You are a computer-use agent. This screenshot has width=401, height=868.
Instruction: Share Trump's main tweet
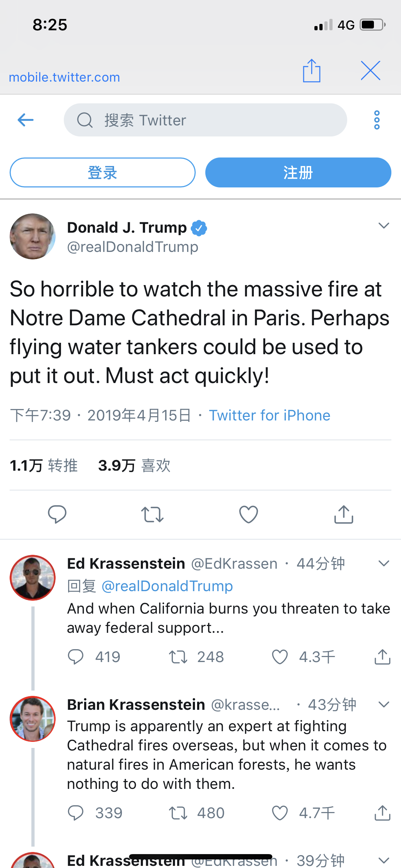[344, 515]
